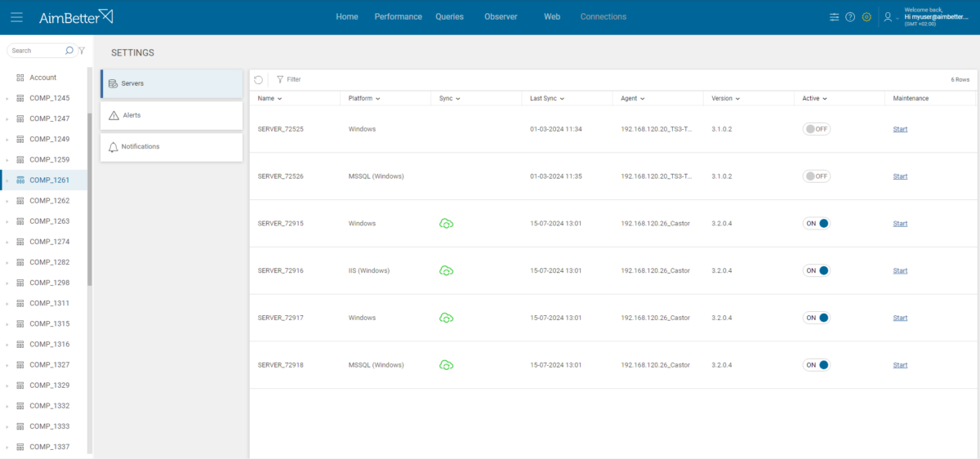Click Start maintenance link for SERVER_72917
Screen dimensions: 980x459
(x=900, y=318)
